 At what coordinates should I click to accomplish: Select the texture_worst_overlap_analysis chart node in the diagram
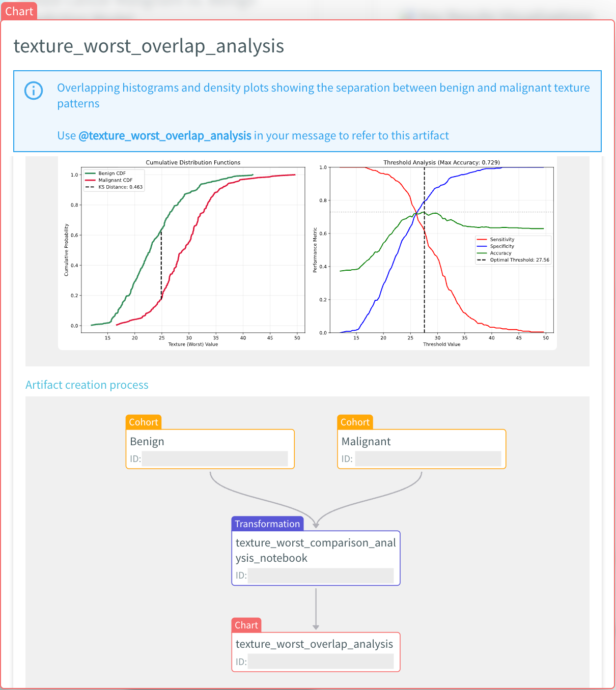[316, 644]
